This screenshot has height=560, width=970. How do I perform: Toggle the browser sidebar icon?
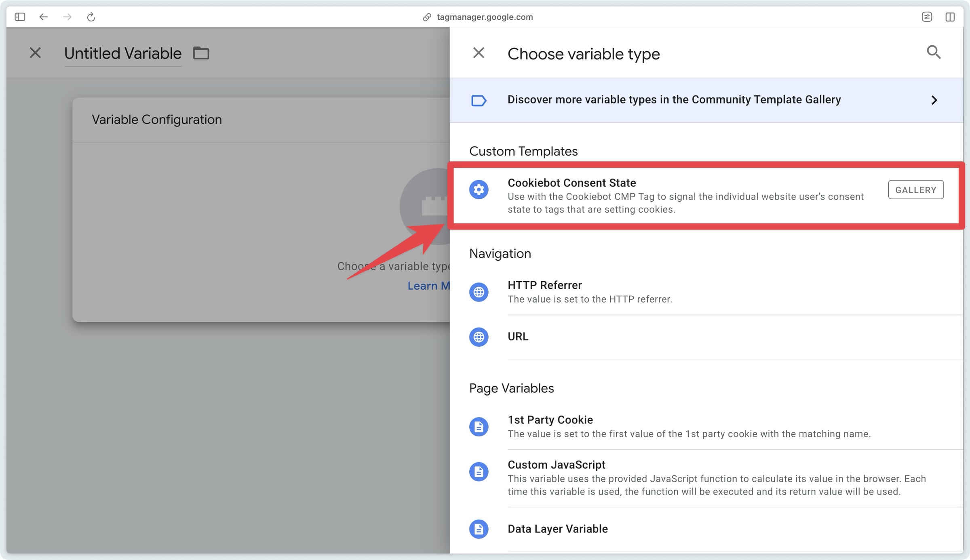point(20,17)
